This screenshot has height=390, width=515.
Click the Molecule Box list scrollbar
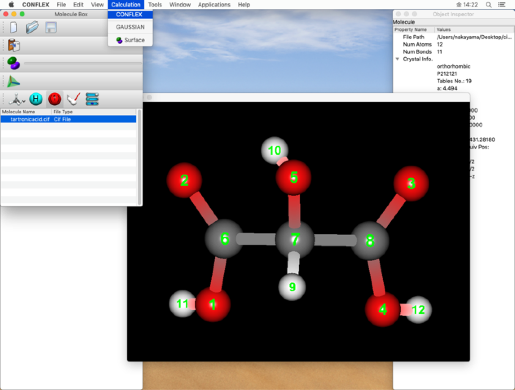(139, 157)
